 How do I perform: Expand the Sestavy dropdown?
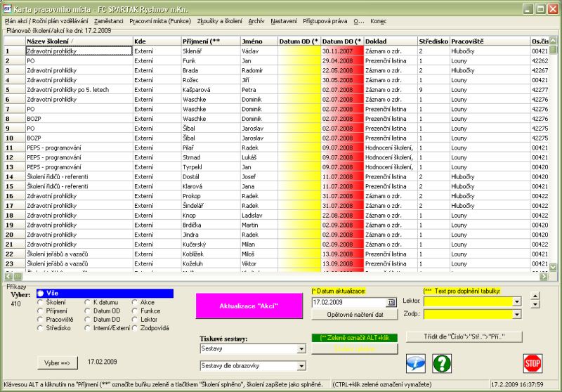[x=301, y=349]
